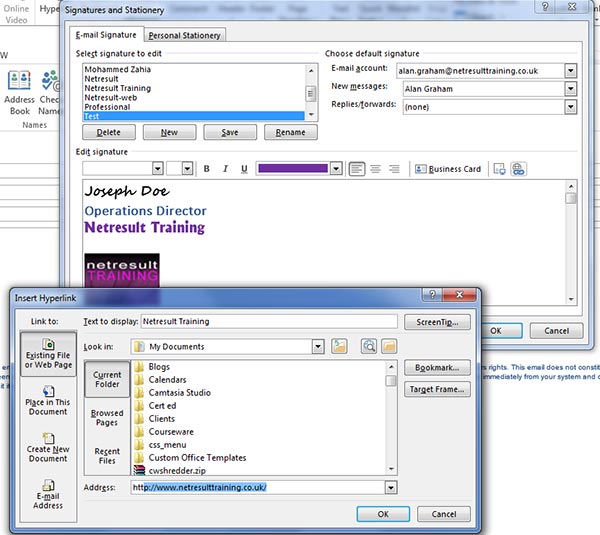Click the Target Frame button
The width and height of the screenshot is (600, 535).
[x=437, y=390]
